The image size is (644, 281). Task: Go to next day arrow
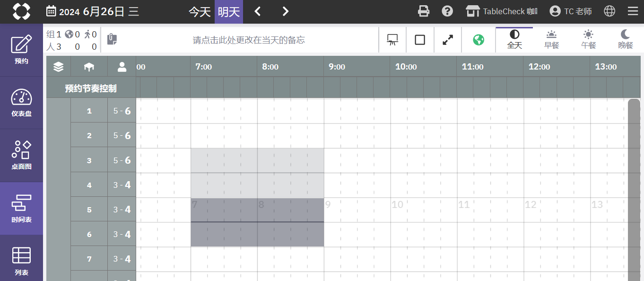(x=285, y=11)
